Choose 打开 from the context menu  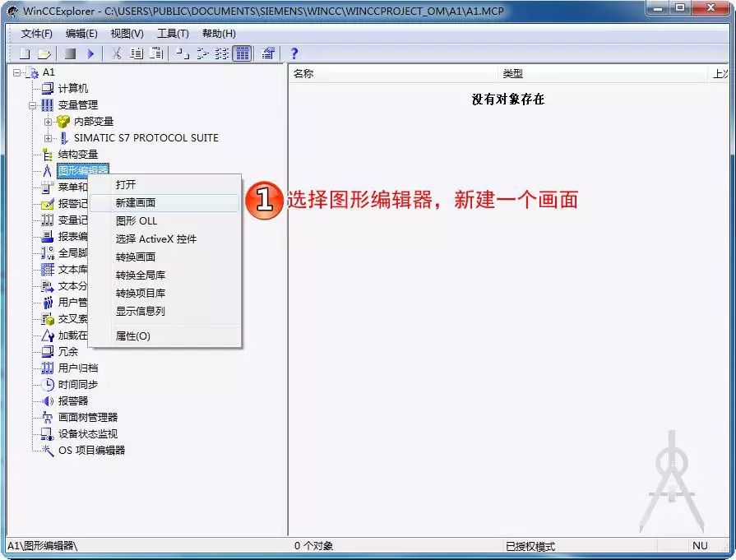coord(164,185)
